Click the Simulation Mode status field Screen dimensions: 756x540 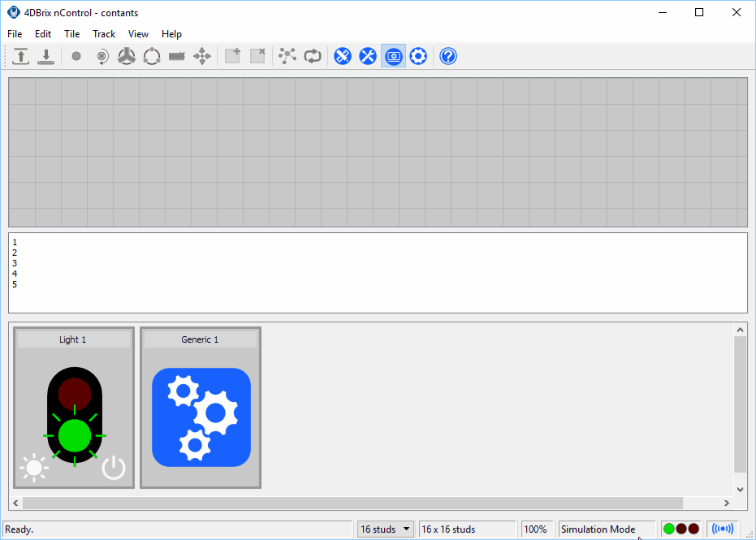click(x=607, y=529)
